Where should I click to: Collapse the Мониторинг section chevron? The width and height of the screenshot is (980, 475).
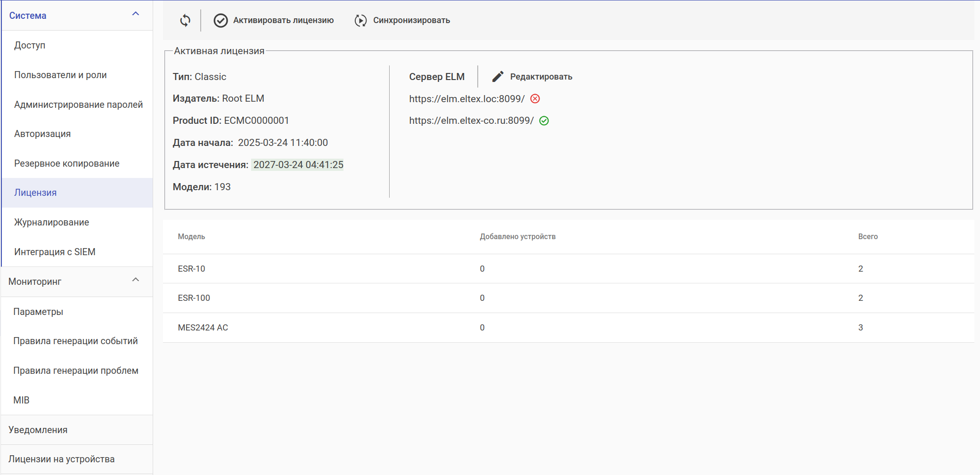tap(136, 280)
